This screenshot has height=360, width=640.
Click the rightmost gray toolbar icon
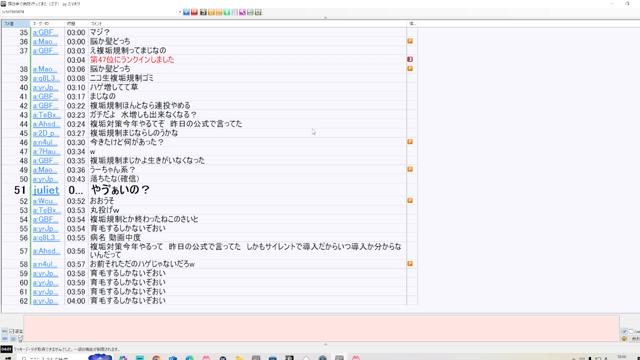point(258,12)
